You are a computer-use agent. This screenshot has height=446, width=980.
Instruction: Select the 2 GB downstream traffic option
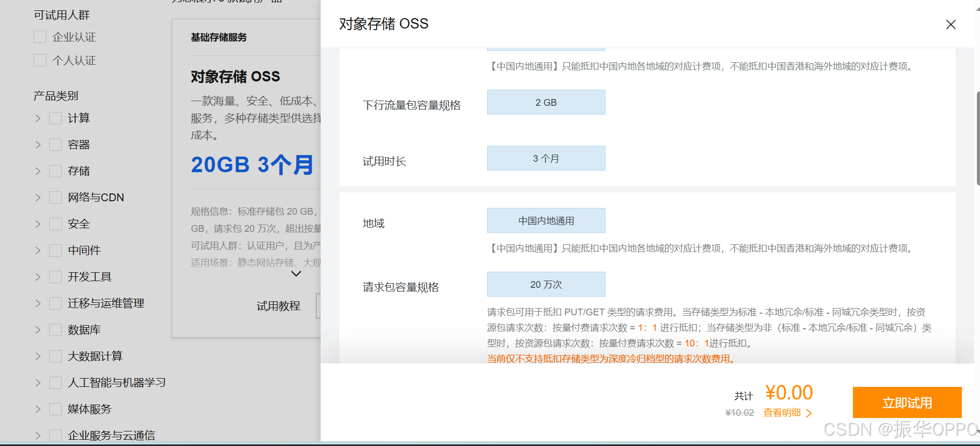[546, 102]
